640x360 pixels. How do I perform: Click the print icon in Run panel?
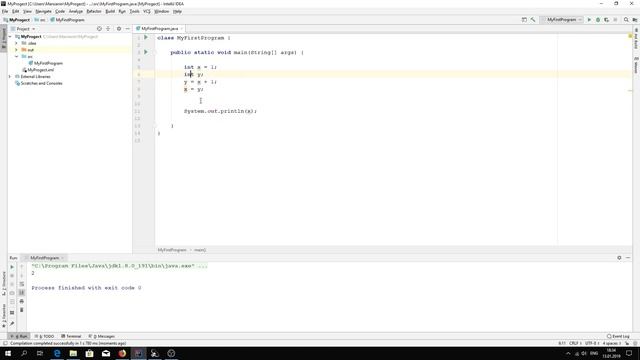pos(22,301)
